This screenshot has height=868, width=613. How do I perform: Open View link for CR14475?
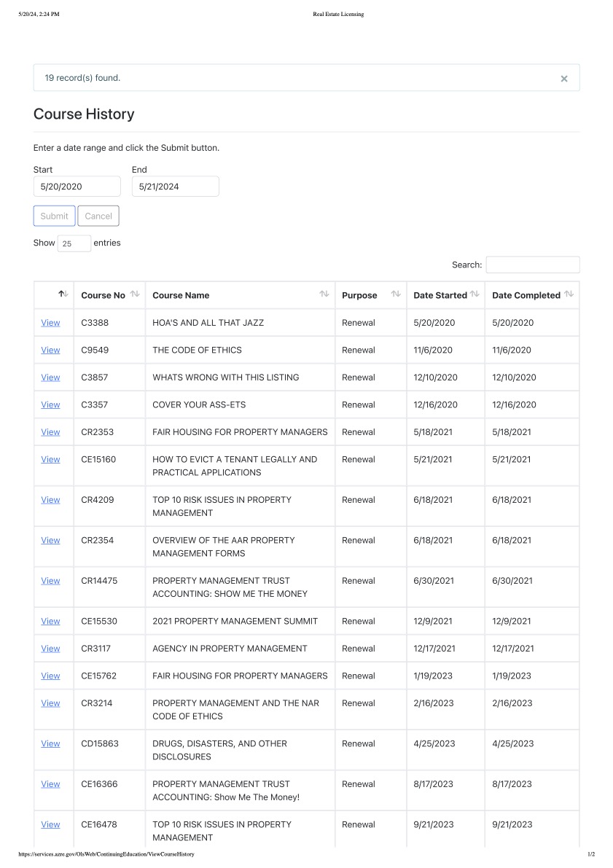(50, 581)
